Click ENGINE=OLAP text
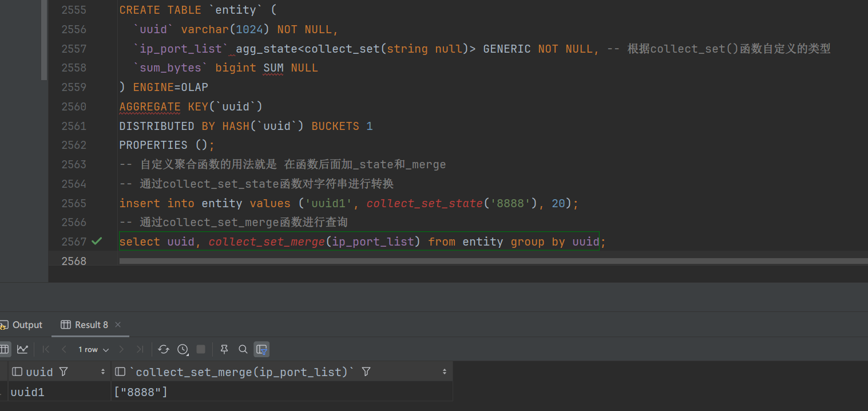868x411 pixels. pos(171,87)
